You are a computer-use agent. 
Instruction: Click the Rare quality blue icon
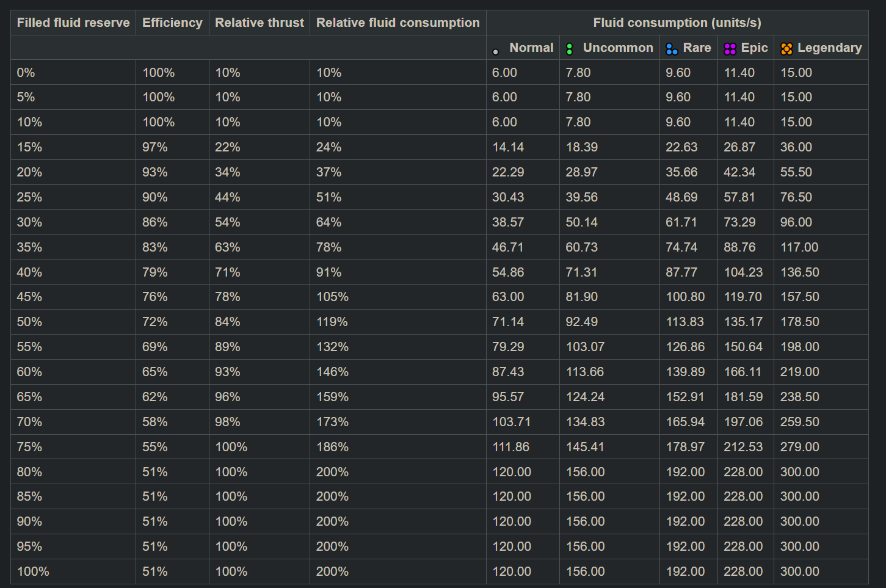(672, 49)
